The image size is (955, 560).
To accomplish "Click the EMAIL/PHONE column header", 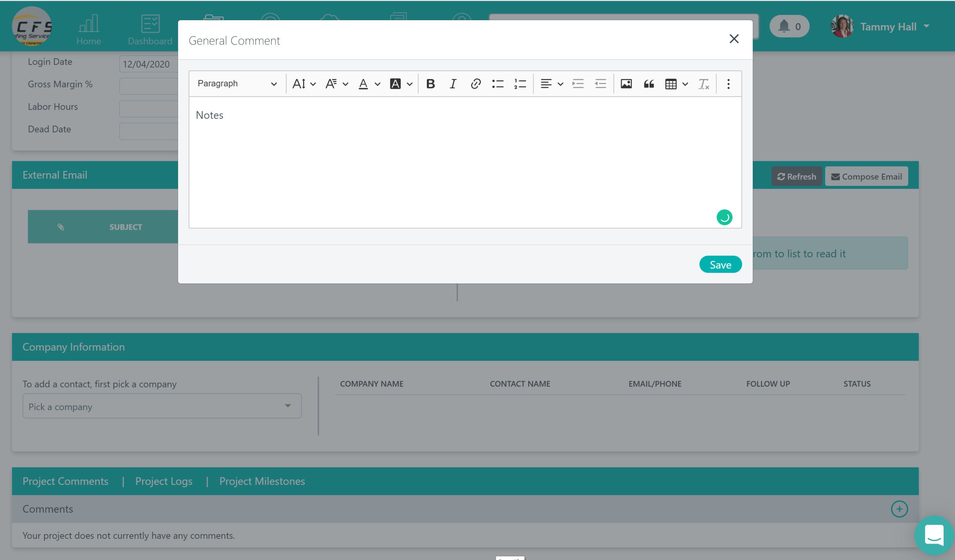I will click(655, 383).
